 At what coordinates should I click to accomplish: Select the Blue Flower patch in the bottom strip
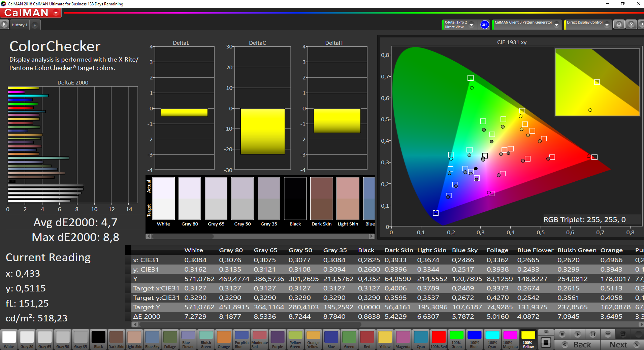pyautogui.click(x=188, y=340)
